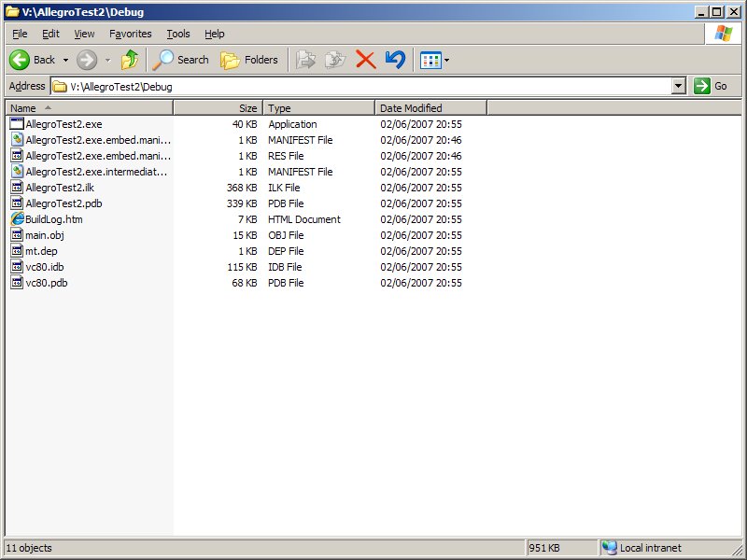Screen dimensions: 747x560
Task: Open the Favorites menu
Action: point(130,34)
